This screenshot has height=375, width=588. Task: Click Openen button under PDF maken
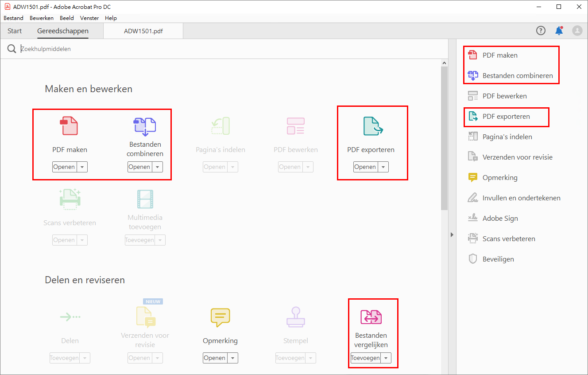pos(65,167)
